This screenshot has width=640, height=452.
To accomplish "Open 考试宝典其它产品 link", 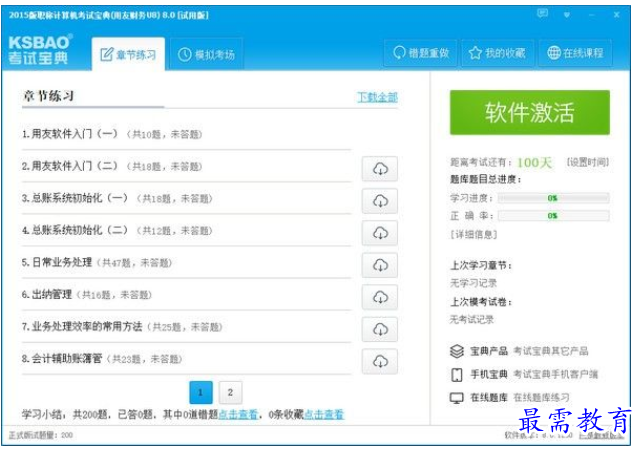I will point(551,351).
